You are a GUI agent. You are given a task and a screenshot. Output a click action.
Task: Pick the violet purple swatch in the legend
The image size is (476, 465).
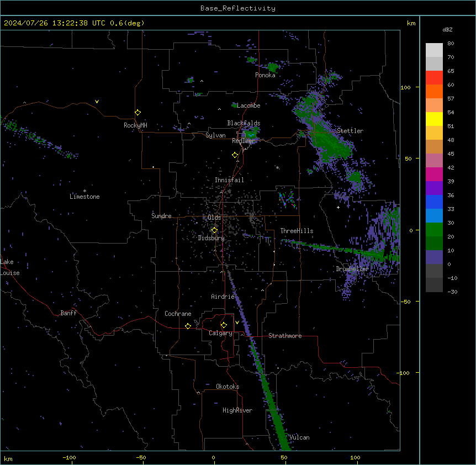click(x=434, y=188)
